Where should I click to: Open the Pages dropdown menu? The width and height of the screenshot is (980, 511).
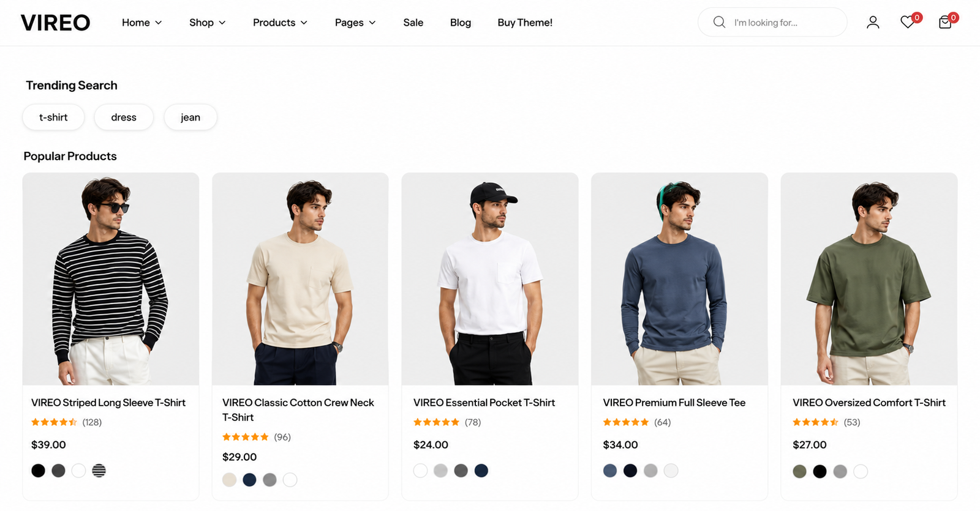(x=355, y=23)
